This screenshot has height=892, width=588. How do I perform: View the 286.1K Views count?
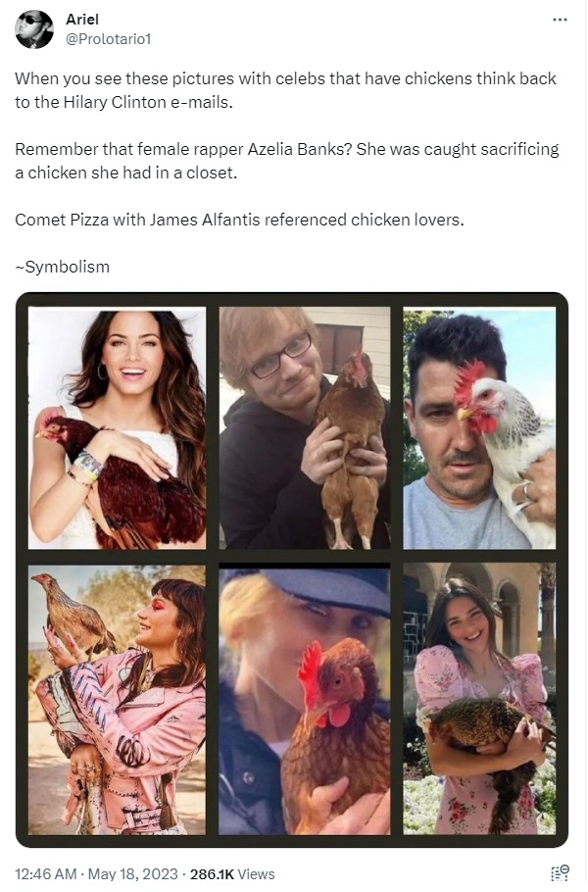[x=232, y=873]
